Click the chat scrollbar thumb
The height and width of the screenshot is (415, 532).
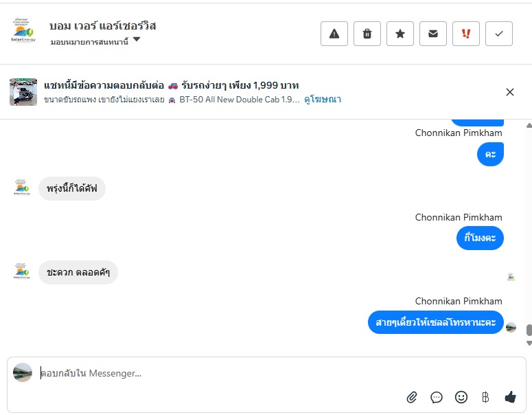(529, 331)
